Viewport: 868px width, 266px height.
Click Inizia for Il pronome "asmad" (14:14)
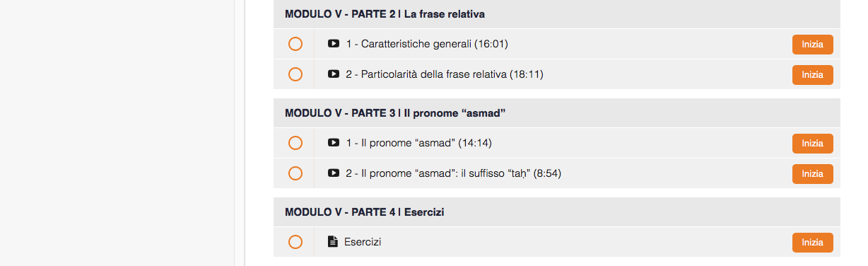pyautogui.click(x=812, y=144)
